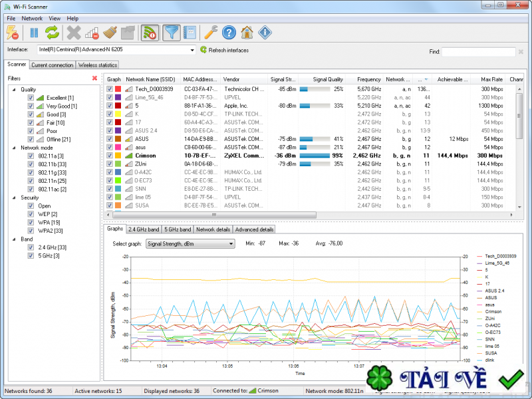
Task: Click the Crimson network's orange color swatch
Action: [118, 156]
